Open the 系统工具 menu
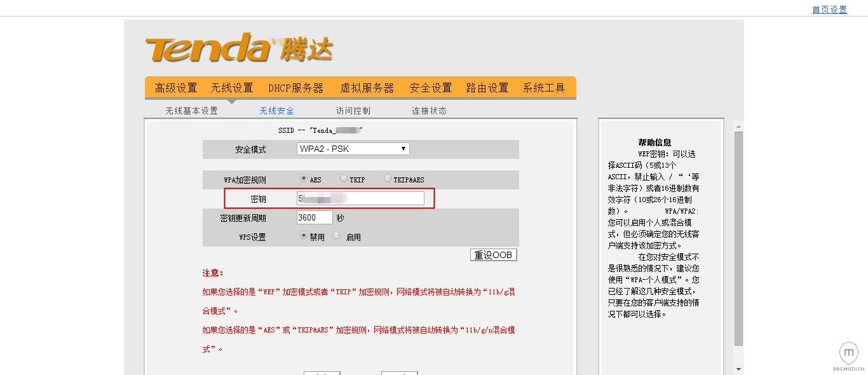 [545, 88]
